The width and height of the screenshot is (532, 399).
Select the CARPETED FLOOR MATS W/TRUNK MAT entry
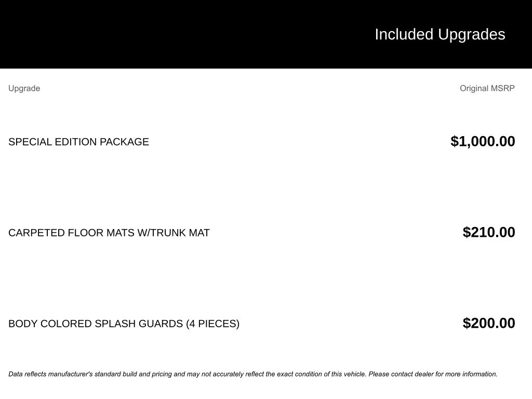click(x=109, y=233)
